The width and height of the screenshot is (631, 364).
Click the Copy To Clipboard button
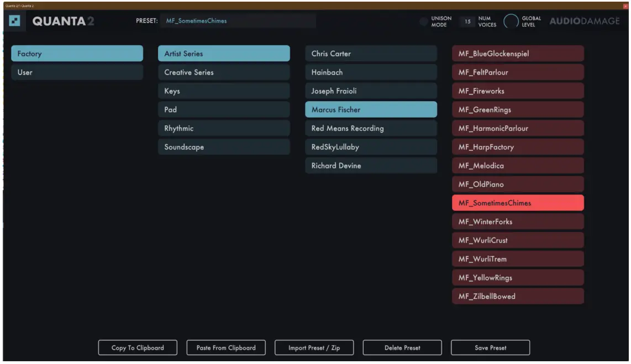(x=138, y=347)
